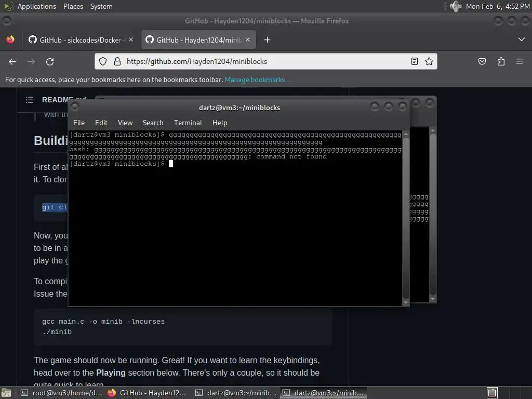Image resolution: width=532 pixels, height=399 pixels.
Task: Close the Hayden1204/miniblocks tab
Action: (x=248, y=39)
